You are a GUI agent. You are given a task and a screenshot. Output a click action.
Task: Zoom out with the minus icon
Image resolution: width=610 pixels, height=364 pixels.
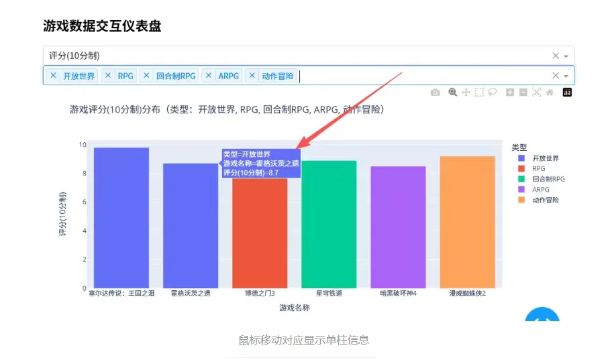coord(523,93)
